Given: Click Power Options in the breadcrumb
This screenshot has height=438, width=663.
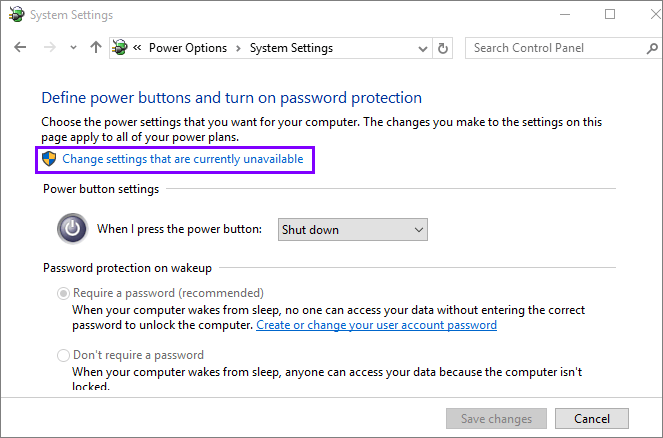Looking at the screenshot, I should coord(188,48).
